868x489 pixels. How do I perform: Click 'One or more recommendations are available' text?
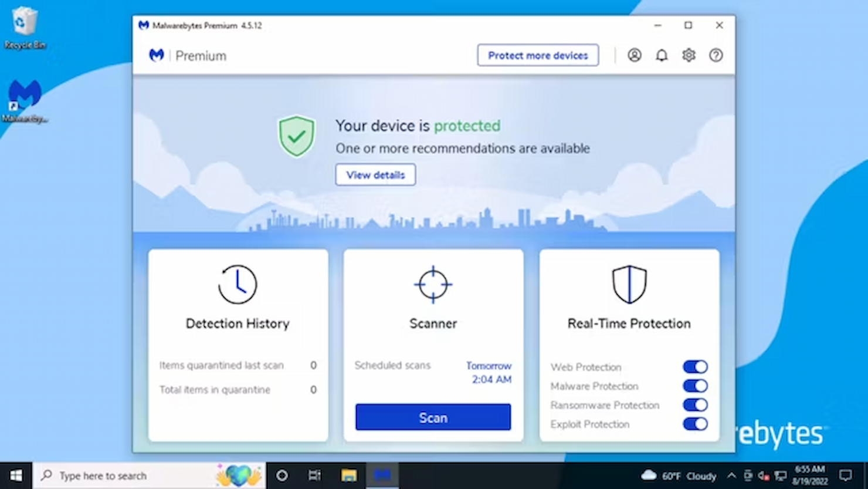(463, 149)
